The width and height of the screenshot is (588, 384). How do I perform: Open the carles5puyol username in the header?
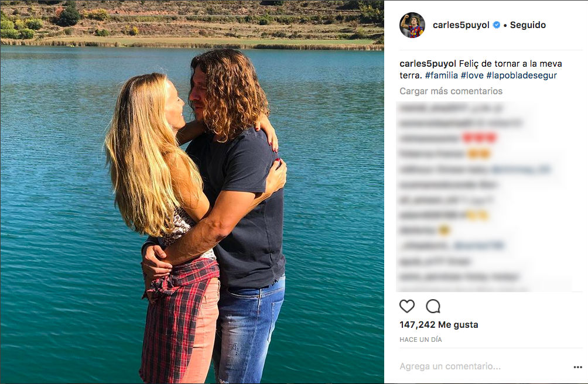coord(461,25)
